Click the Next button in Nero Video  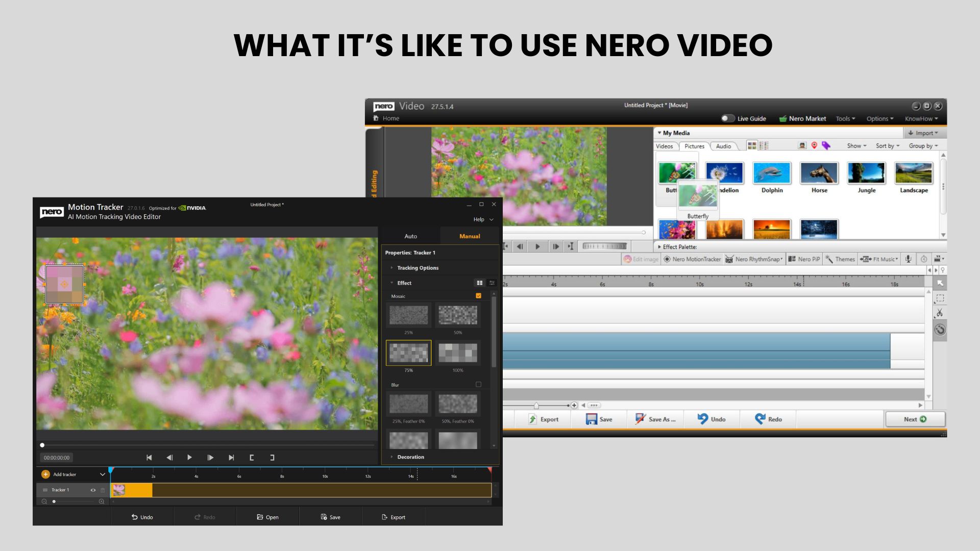click(915, 419)
